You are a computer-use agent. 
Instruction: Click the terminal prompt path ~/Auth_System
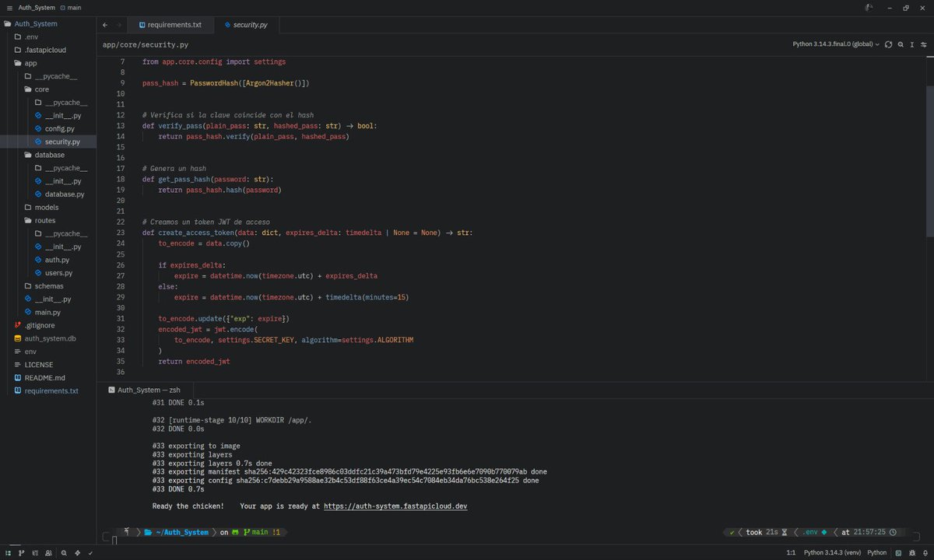pos(183,532)
